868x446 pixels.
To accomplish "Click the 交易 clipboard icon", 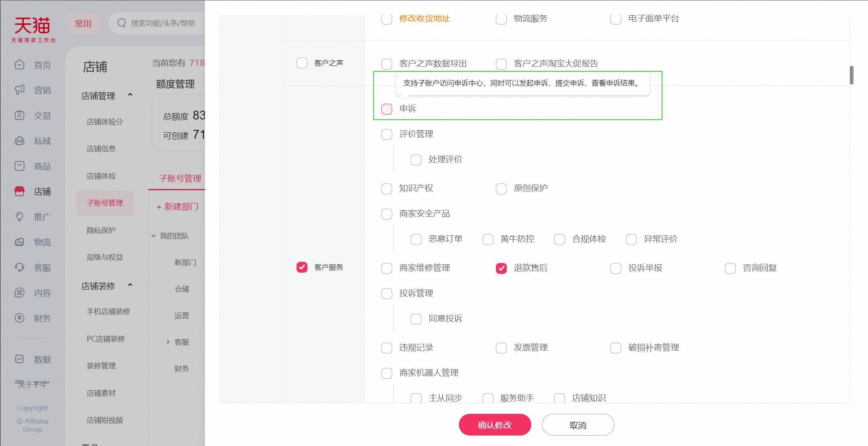I will coord(19,115).
